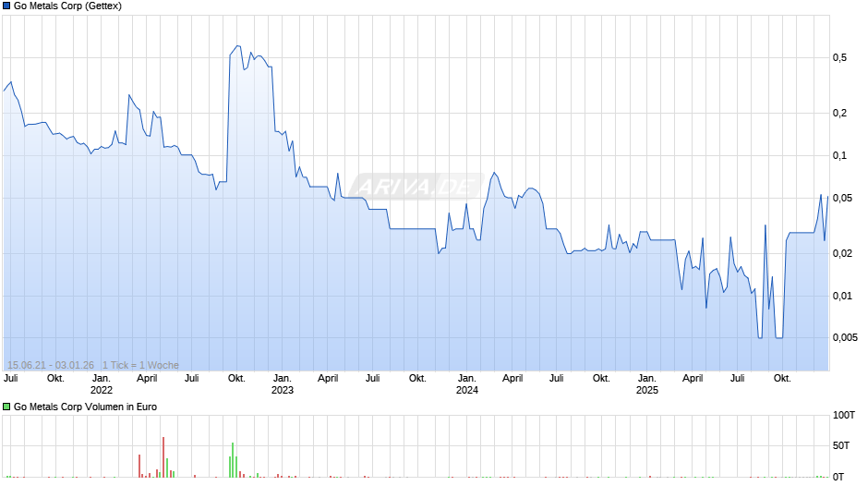Click the blue Go Metals Corp legend square
Viewport: 868px width, 486px height.
(x=6, y=6)
